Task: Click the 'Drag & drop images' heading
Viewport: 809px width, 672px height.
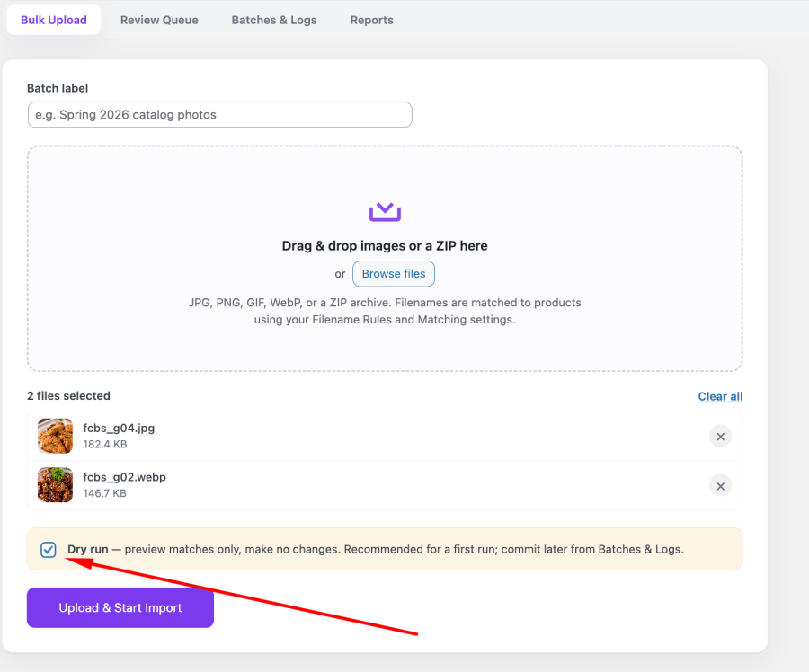Action: click(385, 246)
